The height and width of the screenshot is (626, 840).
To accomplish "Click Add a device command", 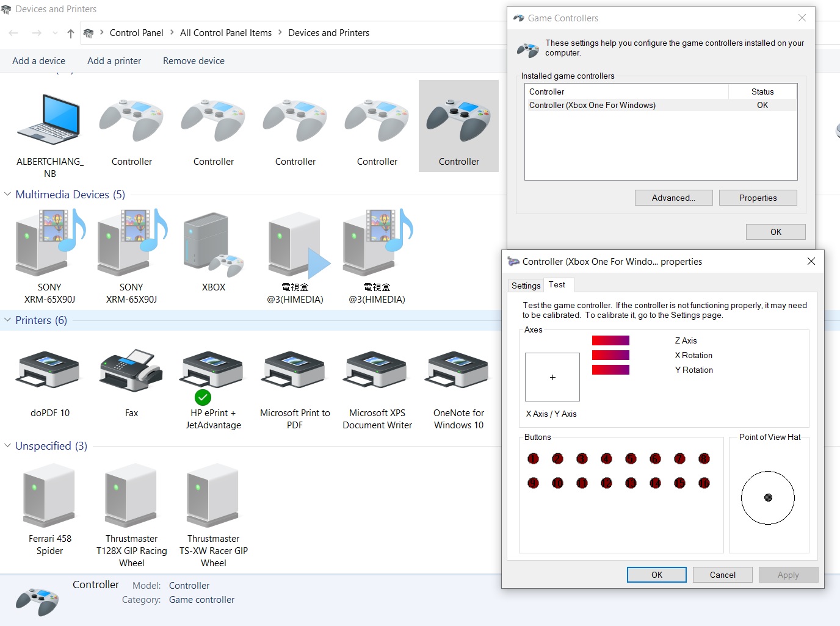I will (38, 61).
